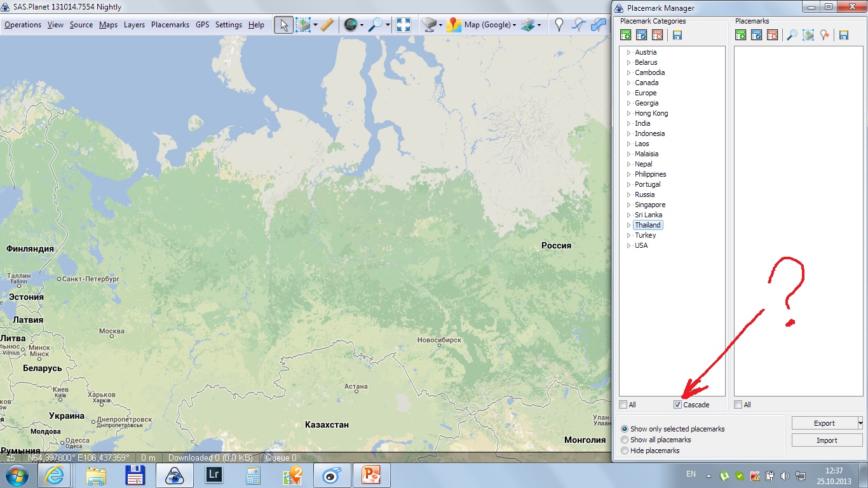Click the go-to placemark magnifier icon
This screenshot has width=868, height=488.
(x=792, y=35)
